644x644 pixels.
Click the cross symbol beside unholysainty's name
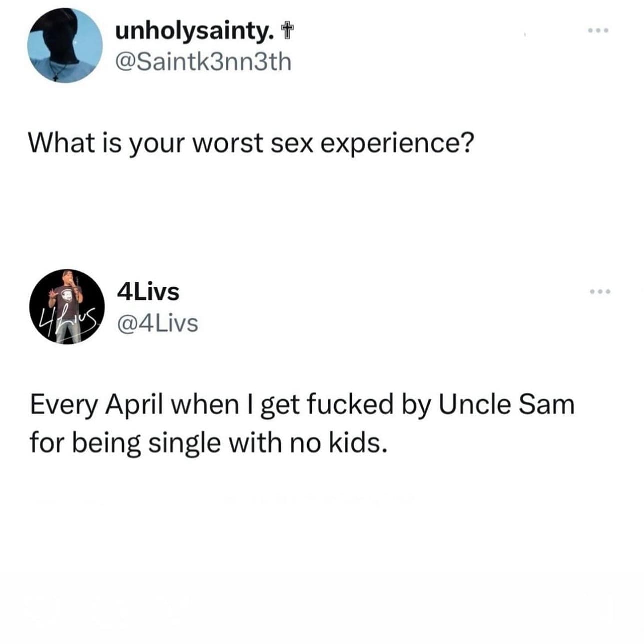click(x=287, y=32)
